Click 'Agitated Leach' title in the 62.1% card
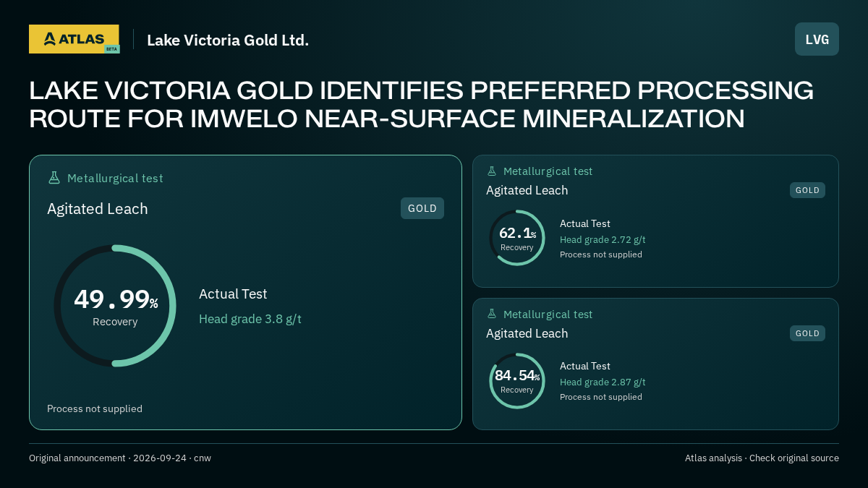The height and width of the screenshot is (488, 868). [x=527, y=190]
